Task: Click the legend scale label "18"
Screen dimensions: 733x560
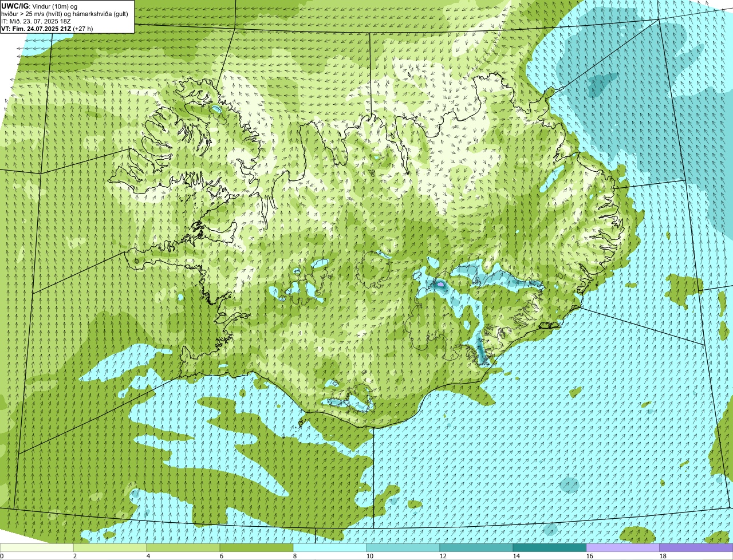Action: [663, 556]
